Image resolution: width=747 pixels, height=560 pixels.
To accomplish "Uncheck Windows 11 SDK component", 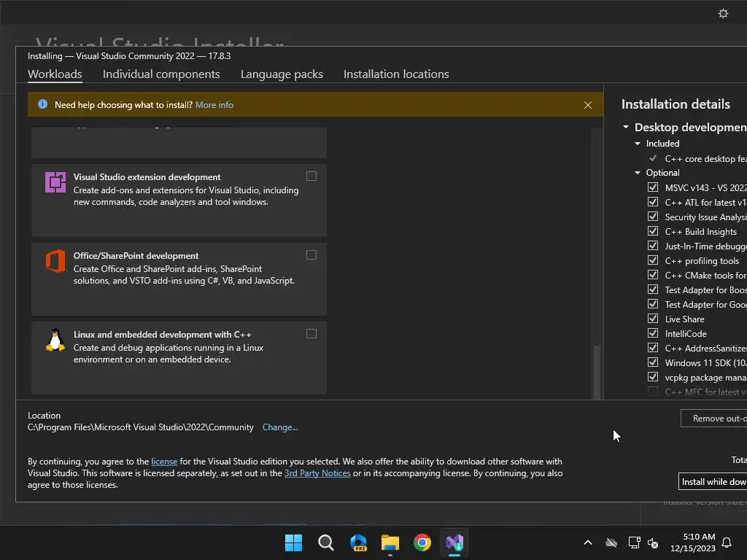I will pyautogui.click(x=653, y=362).
